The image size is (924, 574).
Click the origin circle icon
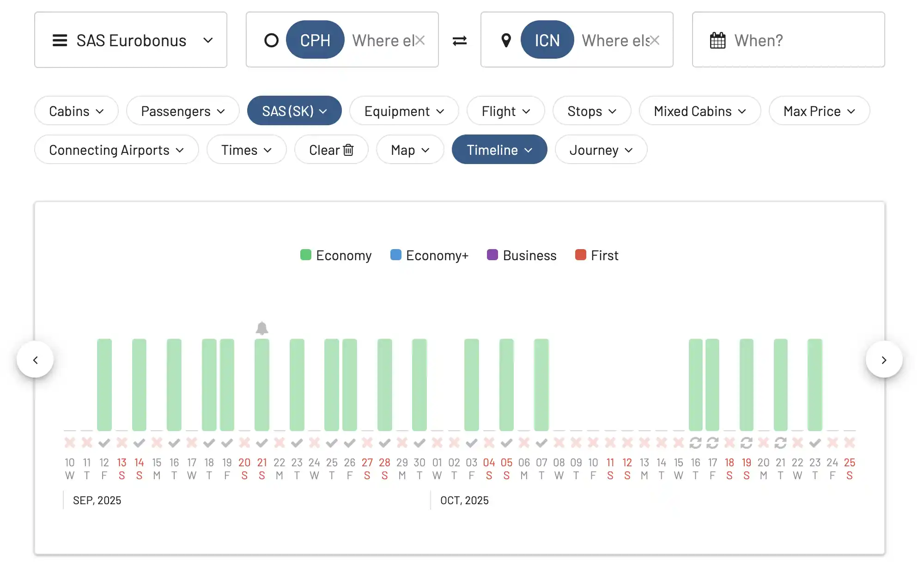(x=271, y=41)
